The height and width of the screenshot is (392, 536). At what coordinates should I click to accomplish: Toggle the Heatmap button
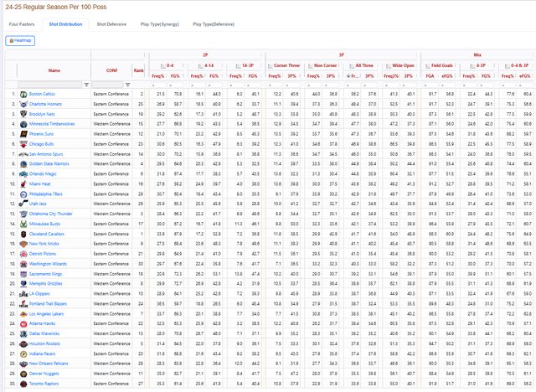coord(21,40)
